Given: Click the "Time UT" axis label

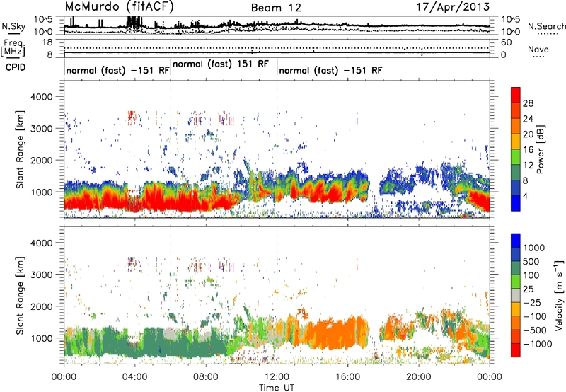Looking at the screenshot, I should 277,388.
